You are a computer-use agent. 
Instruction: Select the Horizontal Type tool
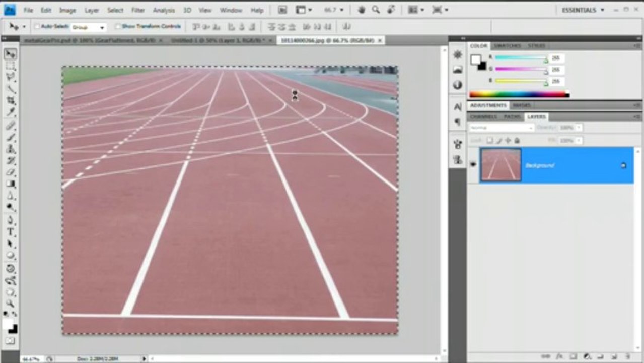pyautogui.click(x=10, y=232)
